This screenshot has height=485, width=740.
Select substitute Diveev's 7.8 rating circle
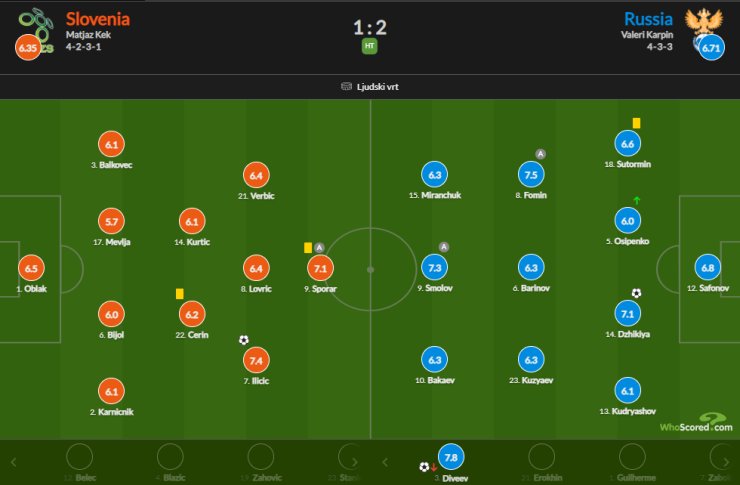pos(451,457)
